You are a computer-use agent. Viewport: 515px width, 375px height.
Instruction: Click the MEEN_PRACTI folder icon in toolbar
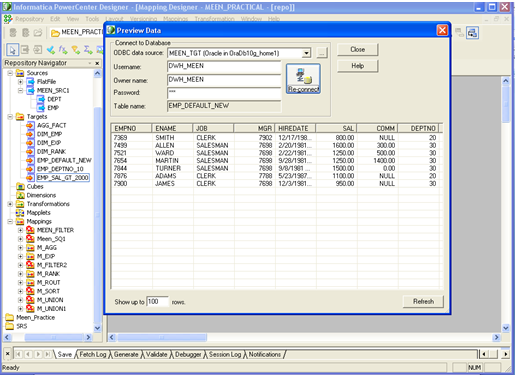pos(55,33)
